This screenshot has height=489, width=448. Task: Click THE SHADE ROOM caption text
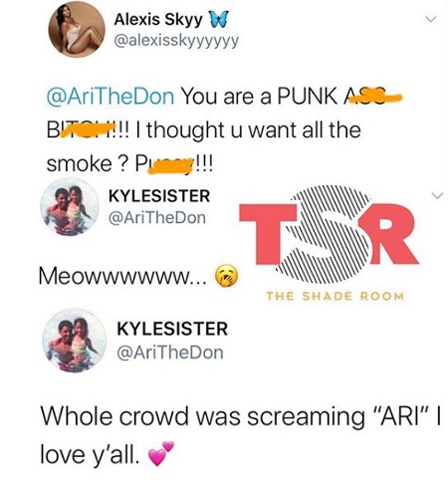point(336,296)
